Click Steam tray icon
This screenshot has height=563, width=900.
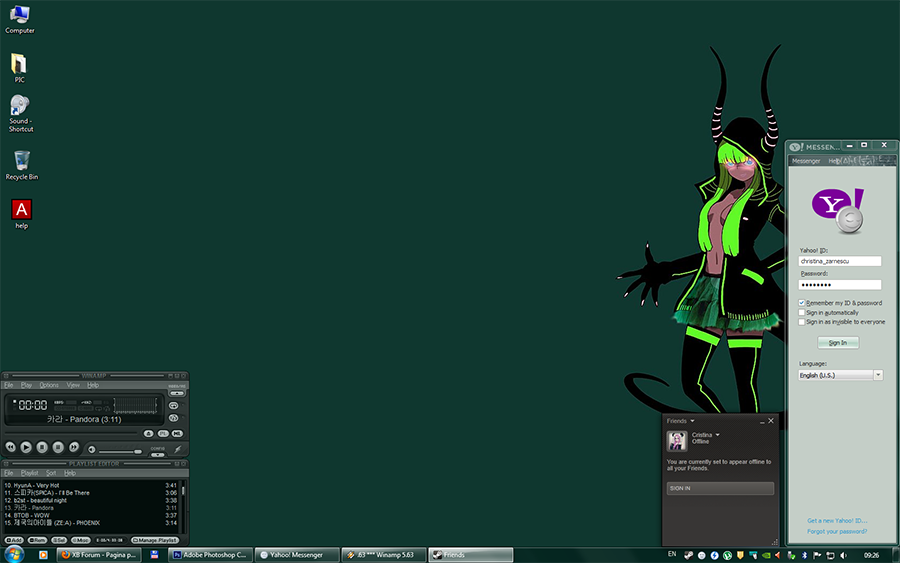pyautogui.click(x=688, y=555)
